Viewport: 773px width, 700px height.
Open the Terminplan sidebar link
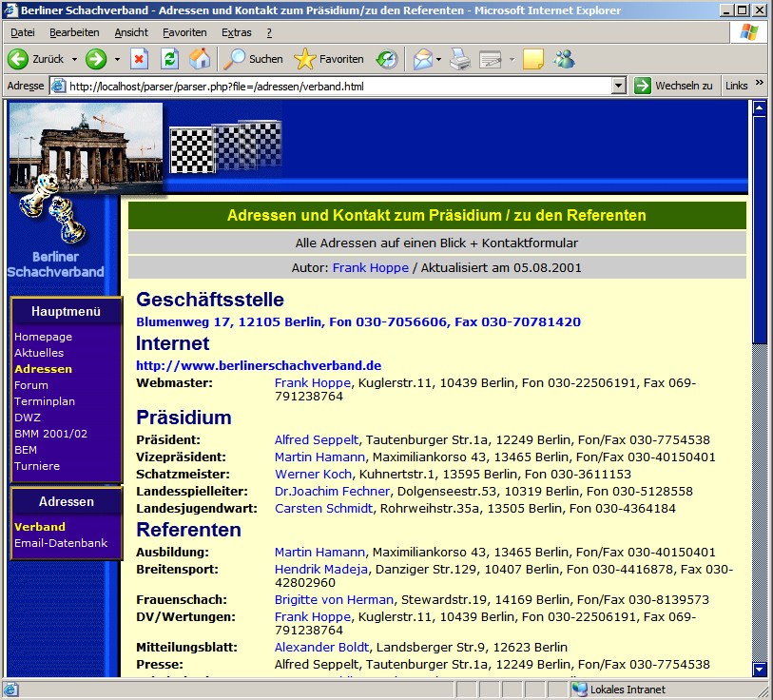tap(45, 401)
